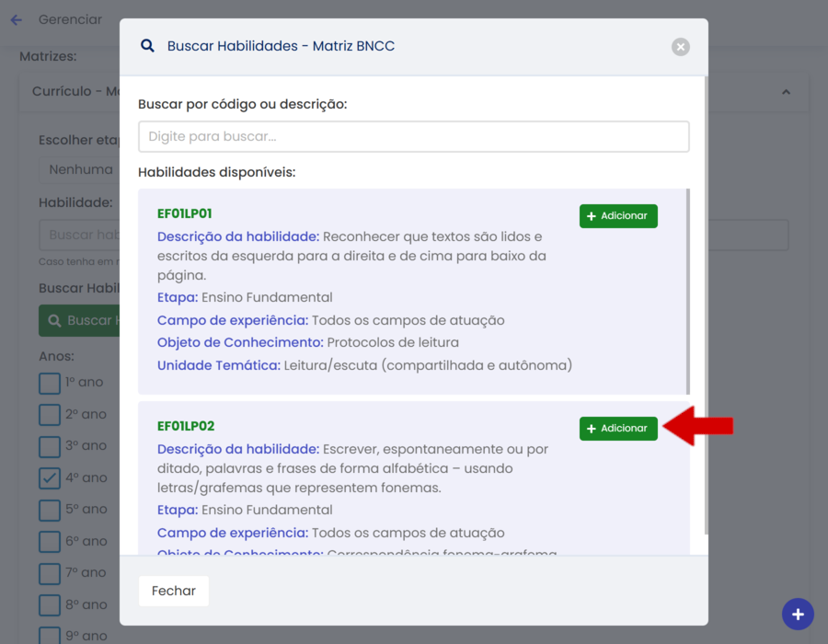Screen dimensions: 828x644
Task: Click the modal's vertical scrollbar
Action: point(705,304)
